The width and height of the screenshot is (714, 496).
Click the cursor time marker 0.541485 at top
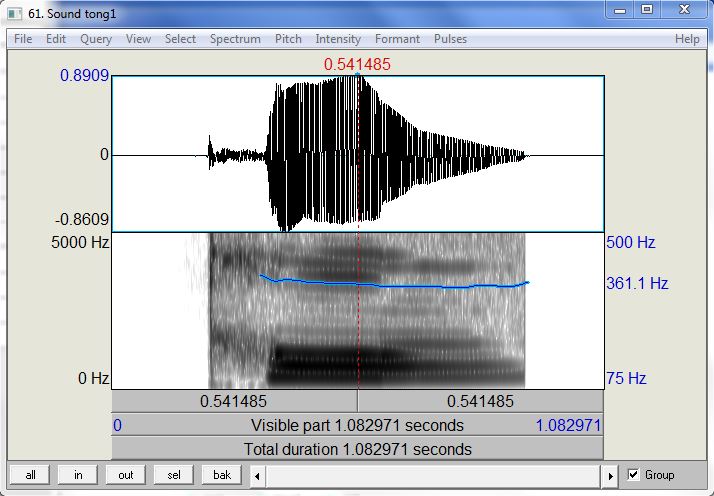(x=357, y=64)
